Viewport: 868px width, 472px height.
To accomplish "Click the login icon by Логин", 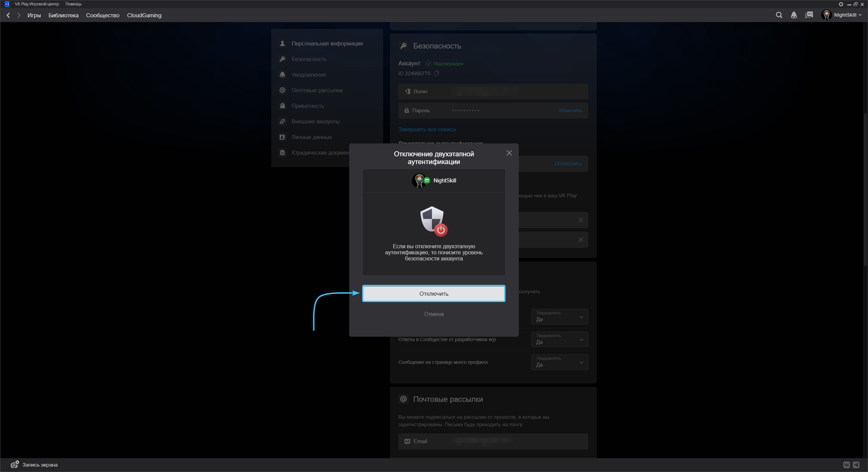I will [407, 91].
